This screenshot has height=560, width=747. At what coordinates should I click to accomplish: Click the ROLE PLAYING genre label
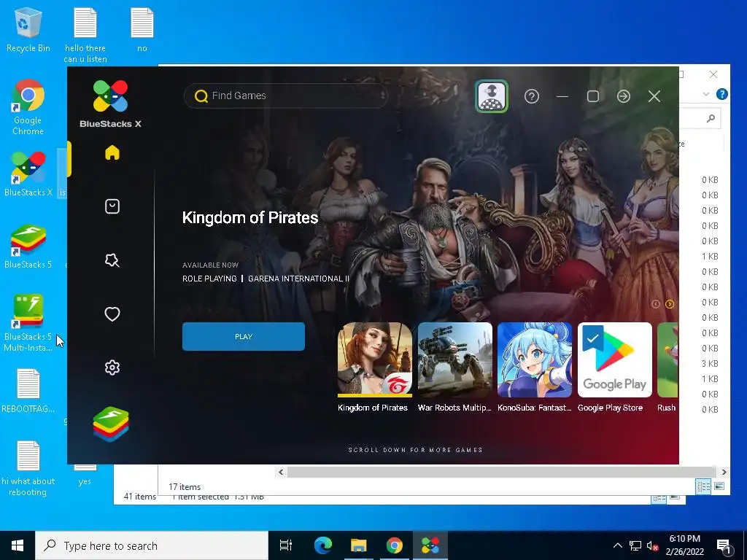(x=209, y=279)
